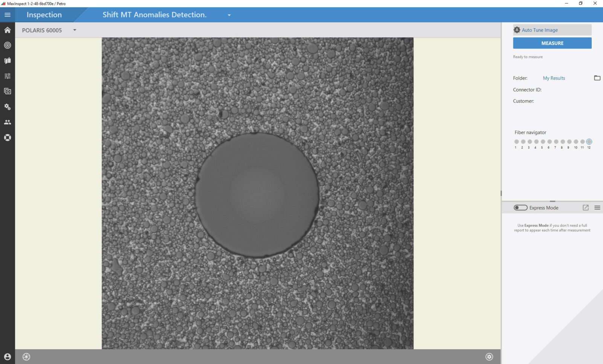Image resolution: width=603 pixels, height=364 pixels.
Task: Open the users panel from the sidebar
Action: click(x=7, y=122)
